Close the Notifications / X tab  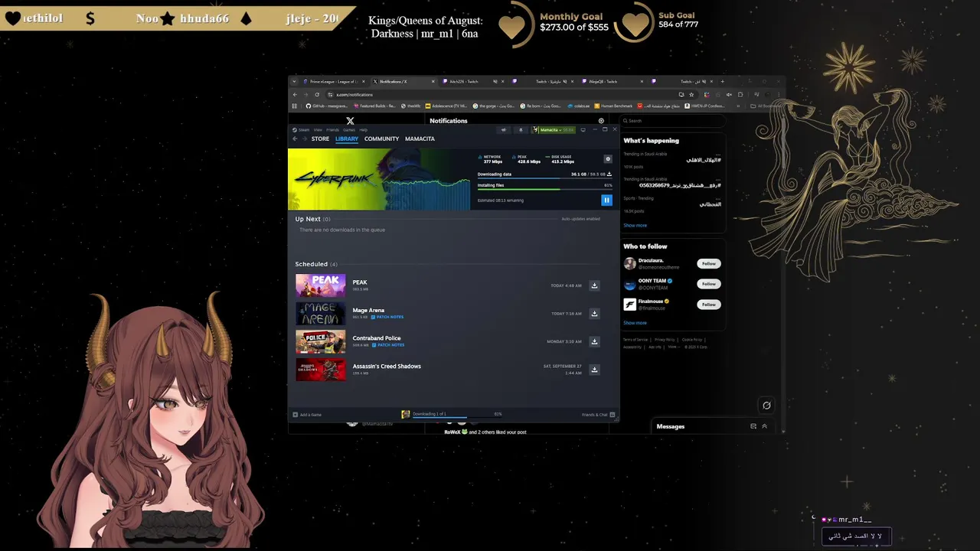(433, 81)
